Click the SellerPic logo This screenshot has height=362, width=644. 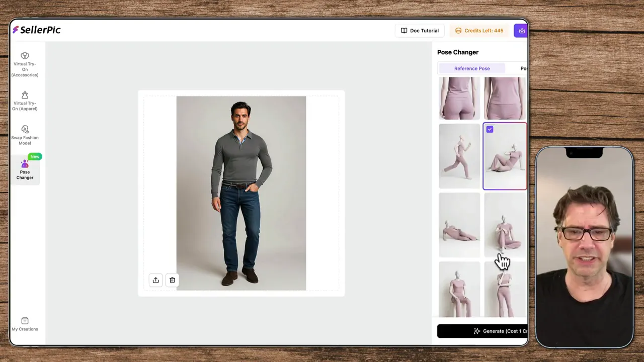point(37,30)
